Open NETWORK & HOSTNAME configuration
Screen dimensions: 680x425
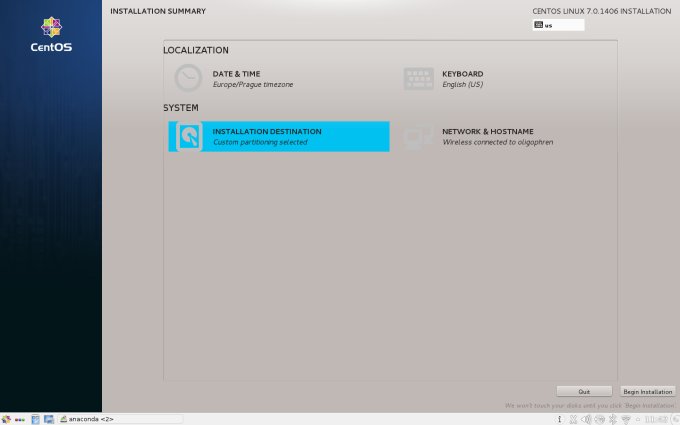(506, 137)
